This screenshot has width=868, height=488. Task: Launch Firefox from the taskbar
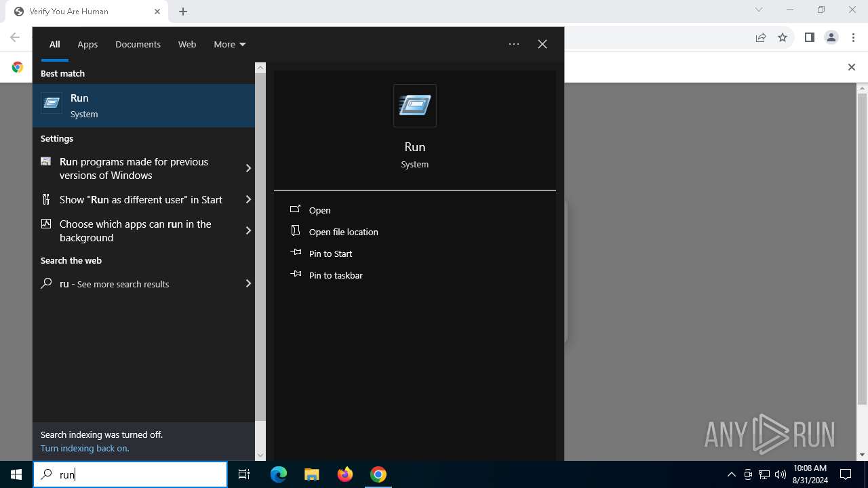point(345,474)
